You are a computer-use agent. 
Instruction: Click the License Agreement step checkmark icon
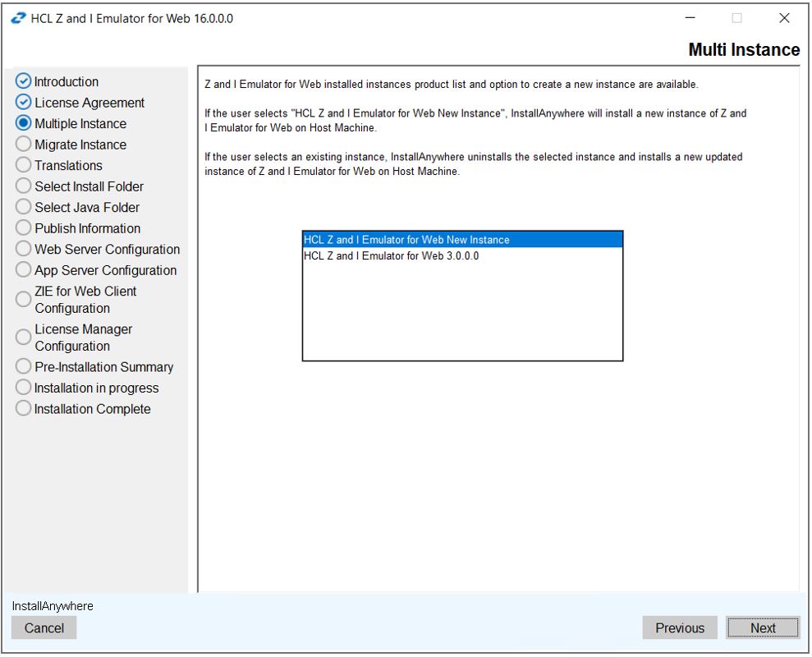tap(23, 102)
